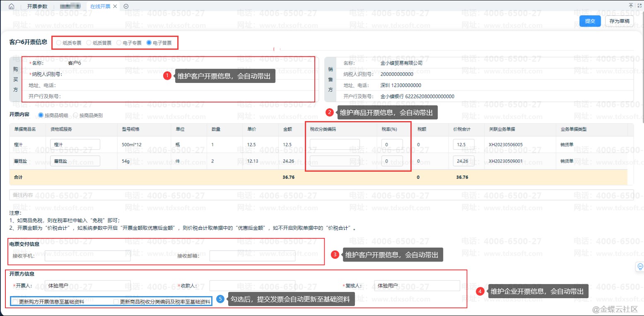Click the 税率 field in 蘑菇盐 row
This screenshot has width=644, height=316.
pyautogui.click(x=392, y=161)
